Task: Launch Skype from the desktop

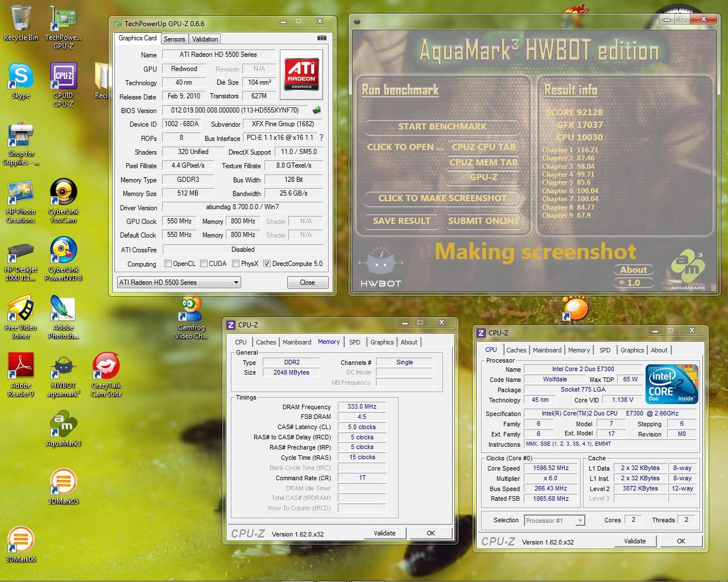Action: point(20,81)
